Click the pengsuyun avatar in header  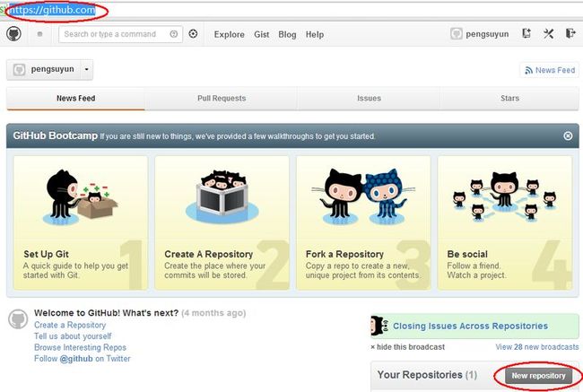point(457,34)
